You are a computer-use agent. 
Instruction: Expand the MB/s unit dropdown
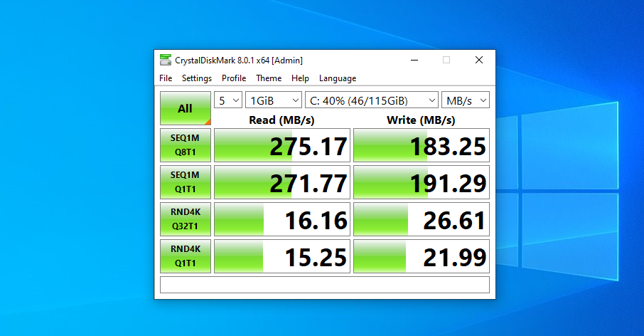coord(466,100)
